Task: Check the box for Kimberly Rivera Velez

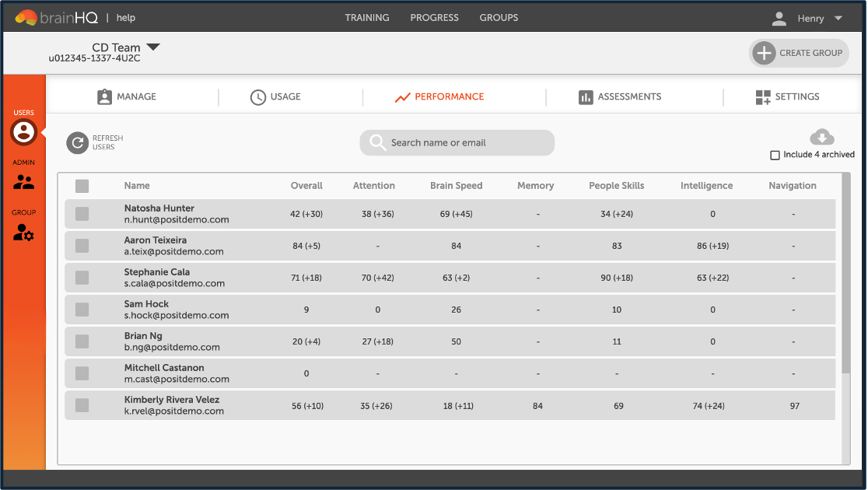Action: [82, 405]
